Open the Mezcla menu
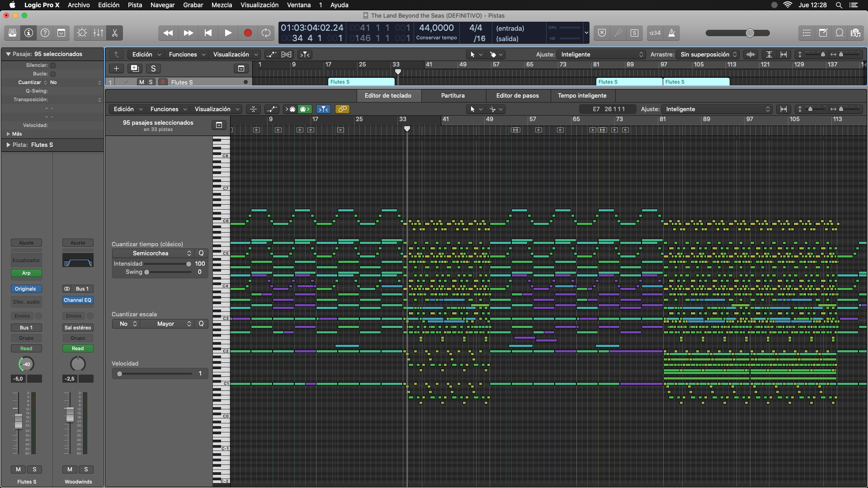The image size is (868, 488). (222, 5)
